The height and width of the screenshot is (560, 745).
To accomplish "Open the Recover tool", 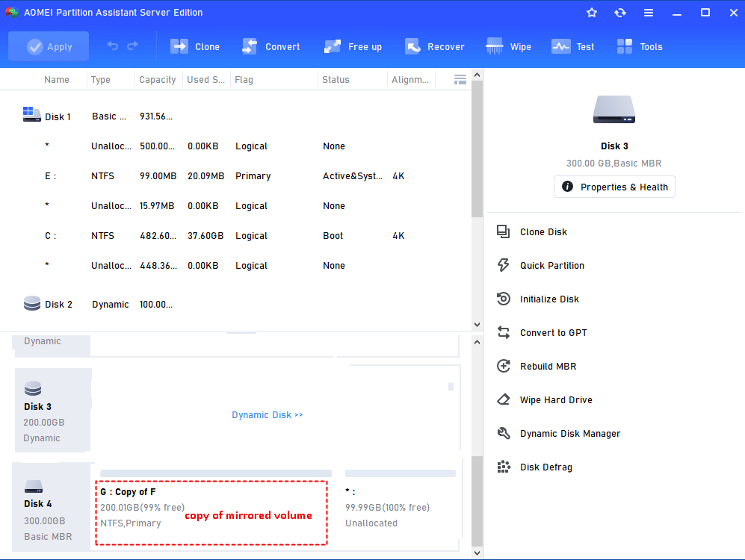I will click(434, 46).
